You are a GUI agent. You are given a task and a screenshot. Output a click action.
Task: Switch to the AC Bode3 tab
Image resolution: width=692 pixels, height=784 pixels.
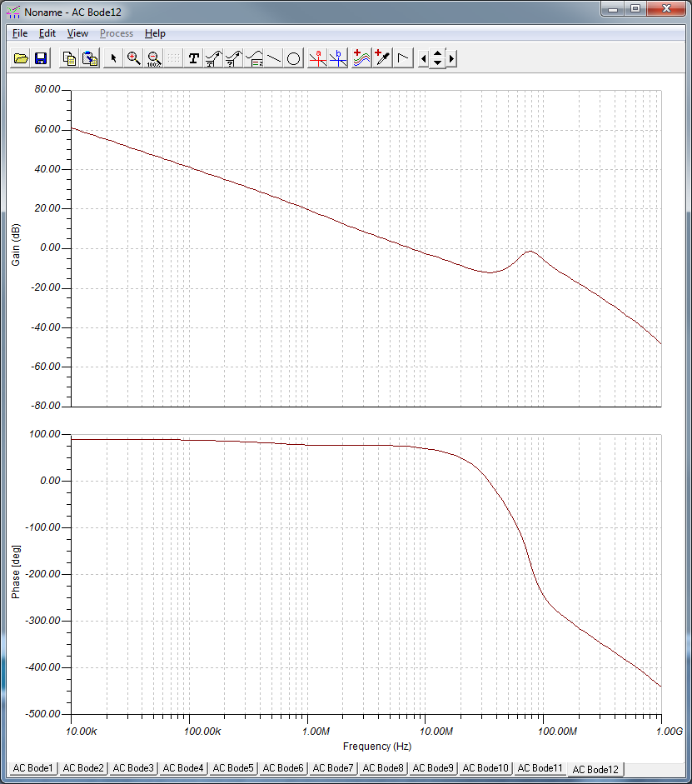(133, 768)
